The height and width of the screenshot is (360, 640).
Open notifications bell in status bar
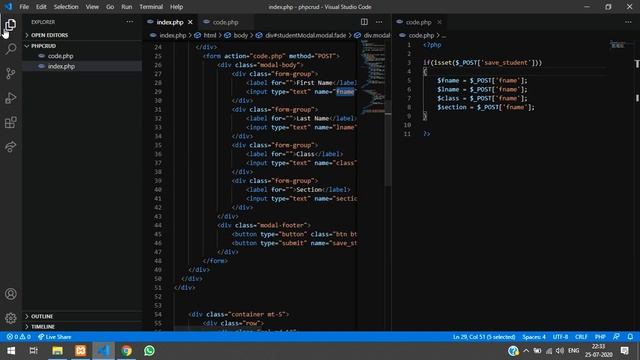(x=630, y=337)
